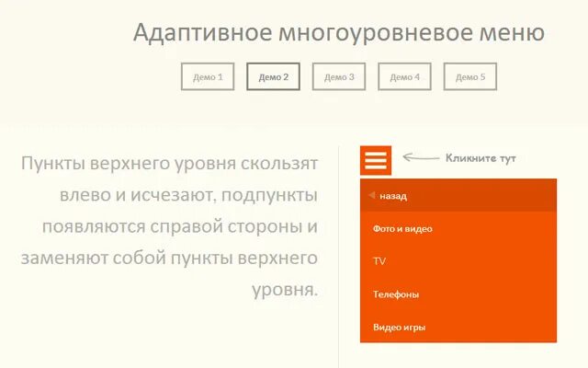
Task: Open the orange hamburger menu button
Action: (376, 160)
